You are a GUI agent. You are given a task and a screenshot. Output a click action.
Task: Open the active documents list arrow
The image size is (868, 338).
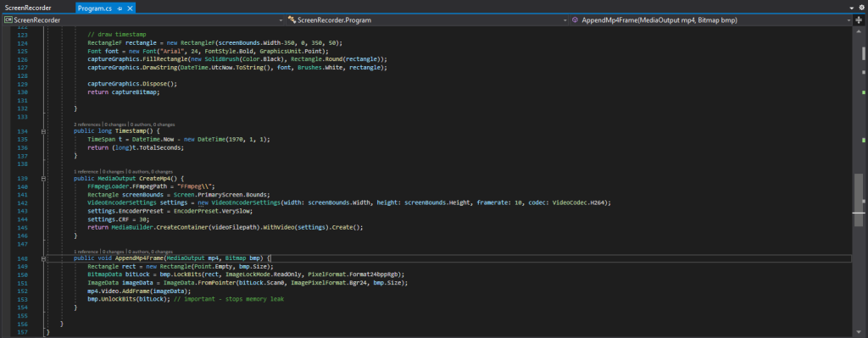pyautogui.click(x=851, y=8)
